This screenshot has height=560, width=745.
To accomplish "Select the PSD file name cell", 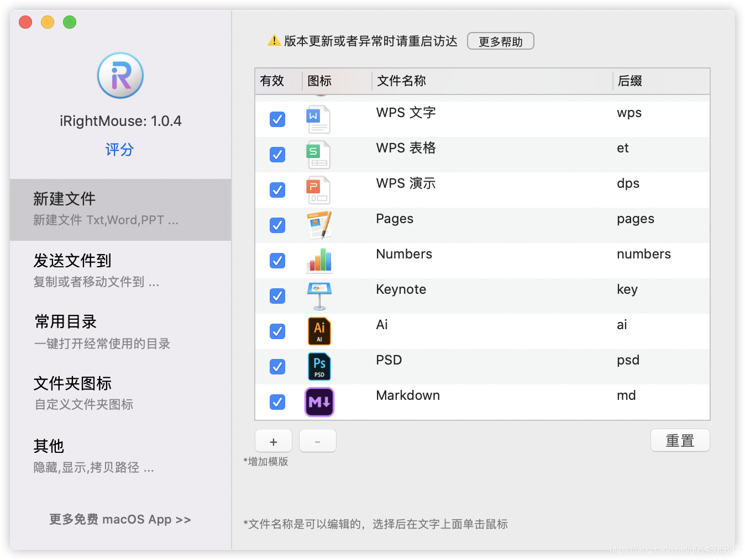I will pos(389,360).
